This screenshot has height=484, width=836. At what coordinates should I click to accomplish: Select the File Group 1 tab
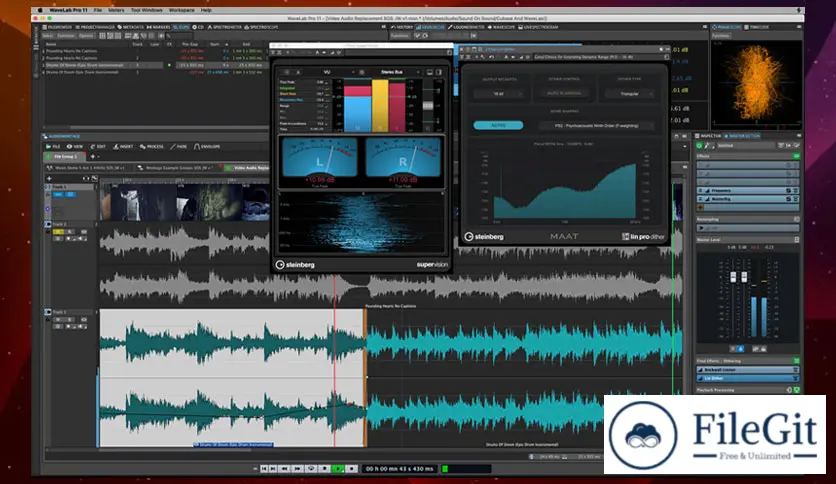click(63, 157)
